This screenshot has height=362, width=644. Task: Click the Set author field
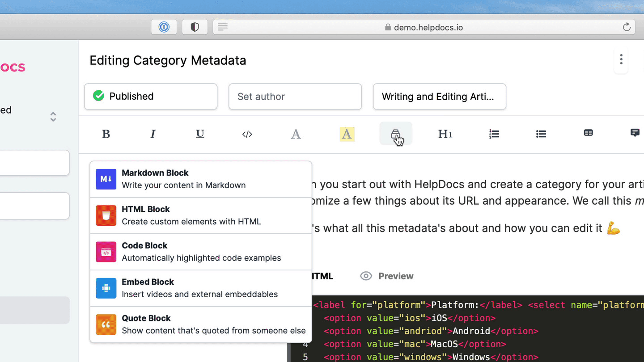[x=295, y=97]
